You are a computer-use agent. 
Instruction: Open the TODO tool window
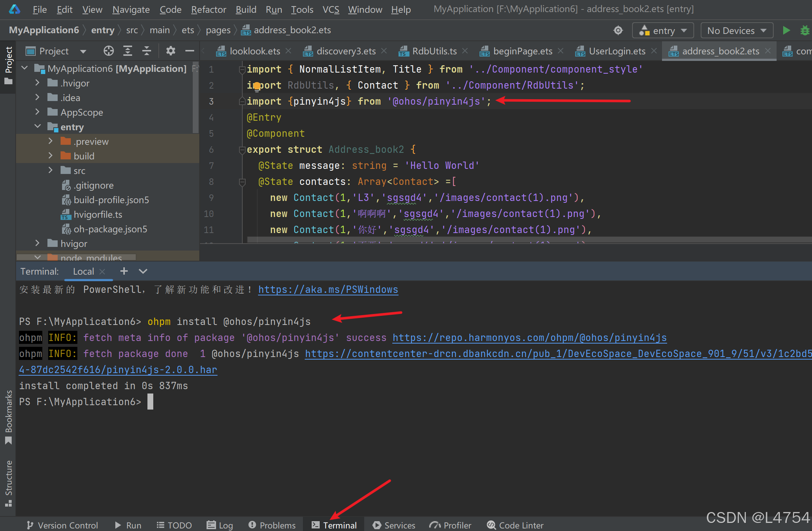[x=174, y=525]
